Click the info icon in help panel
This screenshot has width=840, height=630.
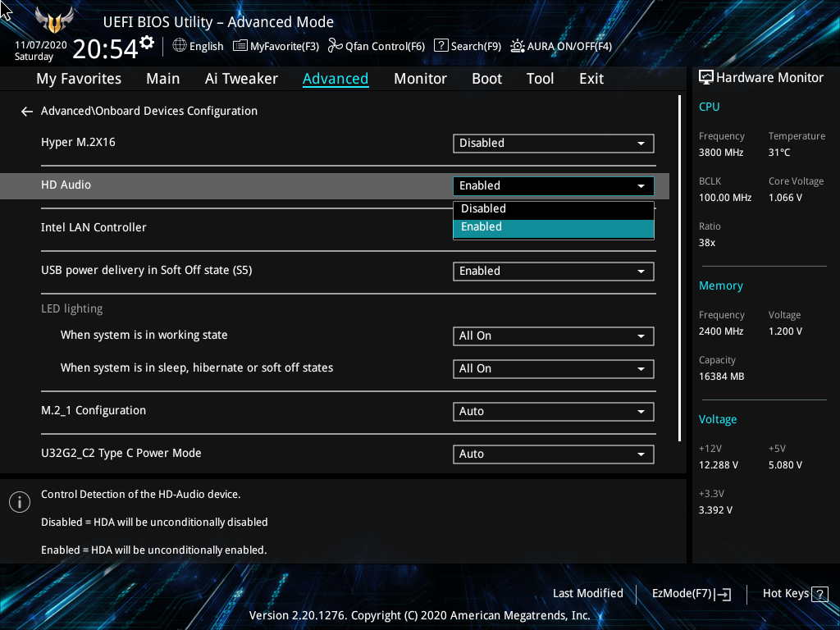(20, 502)
